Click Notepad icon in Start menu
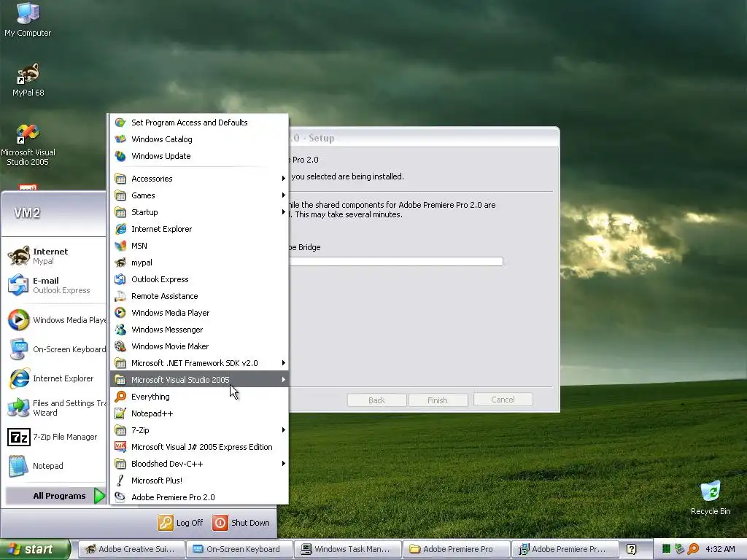The image size is (747, 560). point(18,466)
